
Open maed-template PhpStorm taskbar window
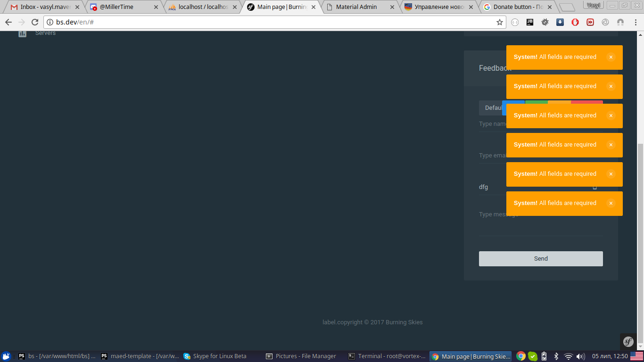[x=140, y=356]
